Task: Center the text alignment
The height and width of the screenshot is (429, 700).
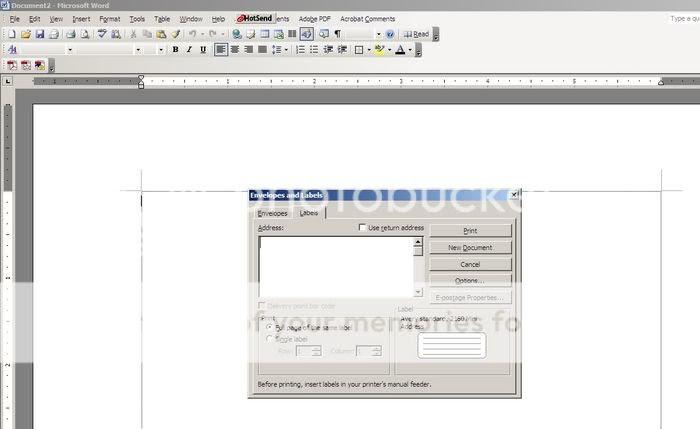Action: tap(235, 50)
